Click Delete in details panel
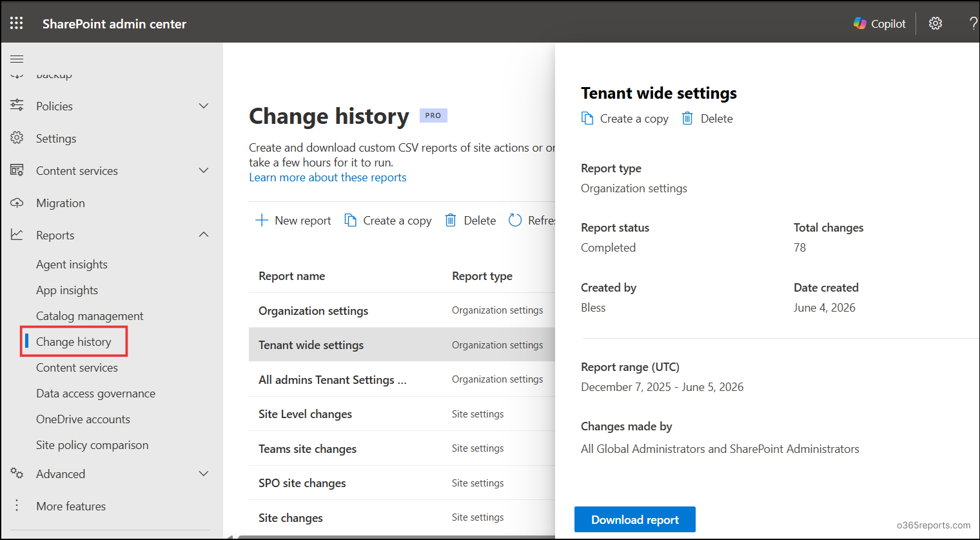Screen dimensions: 980x540 707,118
